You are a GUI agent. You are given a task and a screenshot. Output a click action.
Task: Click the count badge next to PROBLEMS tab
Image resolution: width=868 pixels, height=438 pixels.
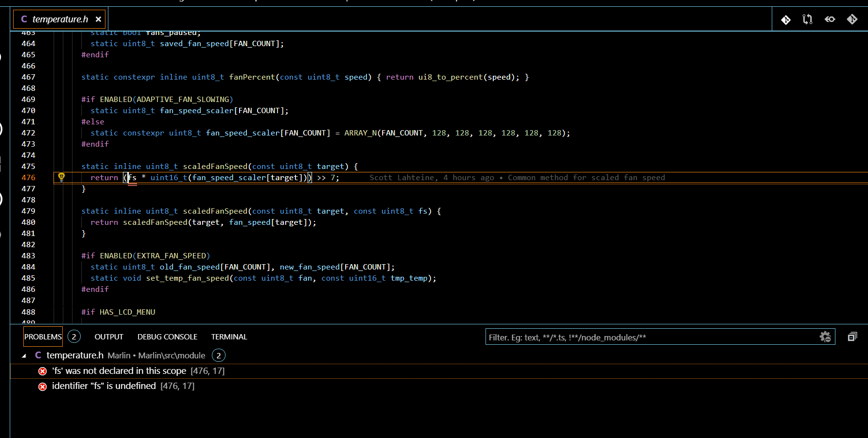click(74, 337)
